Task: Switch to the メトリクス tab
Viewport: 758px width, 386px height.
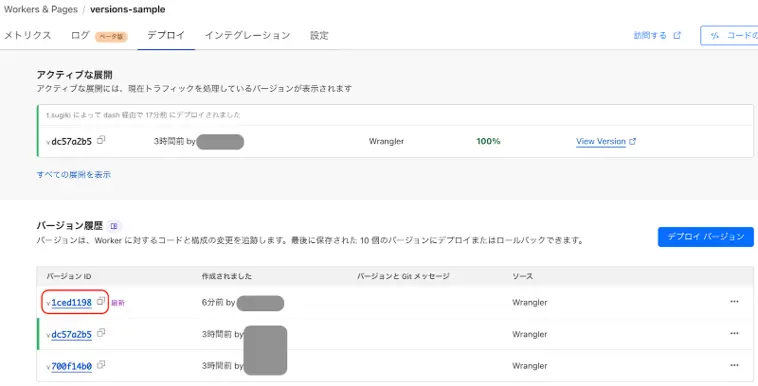Action: tap(28, 35)
